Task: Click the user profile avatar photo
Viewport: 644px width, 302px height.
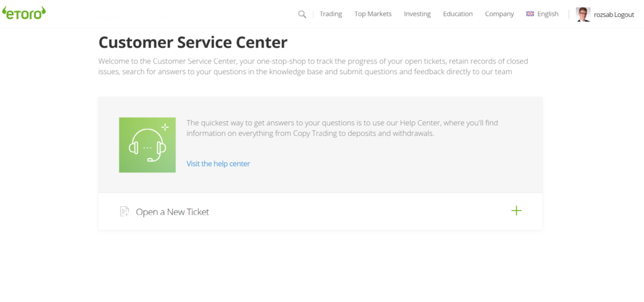Action: [583, 14]
